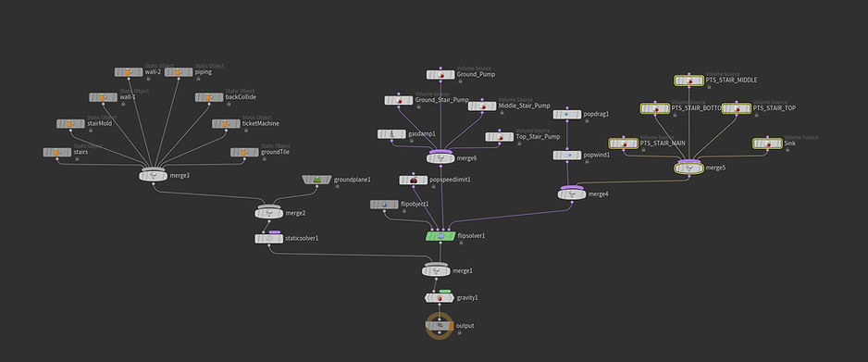Select the groundplane1 node icon
Viewport: 868px width, 362px height.
pos(316,180)
